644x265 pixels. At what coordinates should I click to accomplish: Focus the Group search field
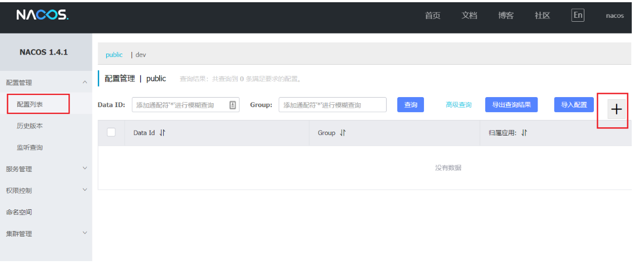[333, 105]
